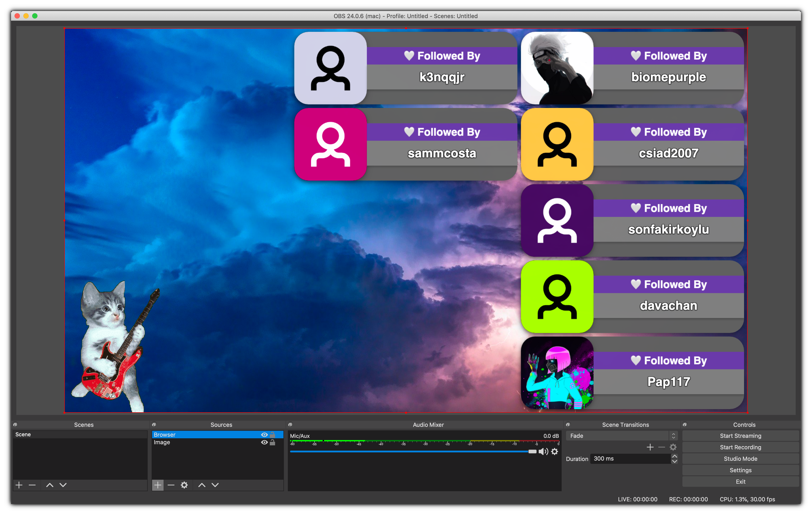Viewport: 812px width, 515px height.
Task: Increase transition duration with up arrow
Action: (674, 456)
